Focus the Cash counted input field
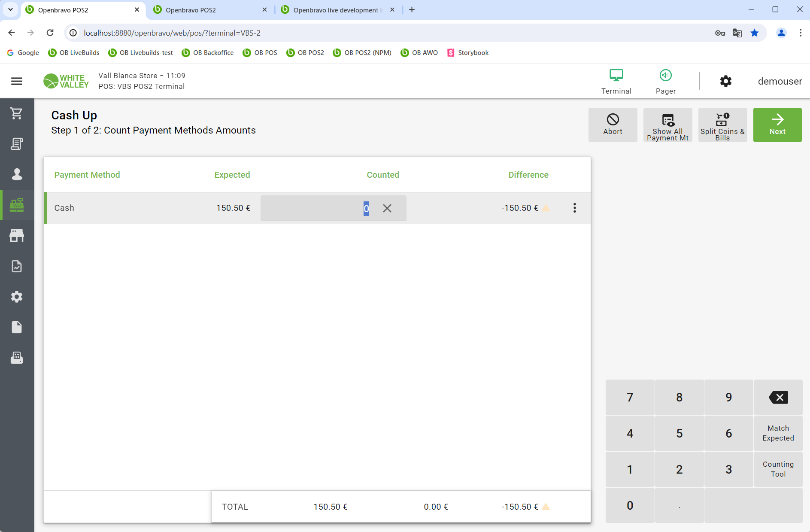 tap(318, 208)
